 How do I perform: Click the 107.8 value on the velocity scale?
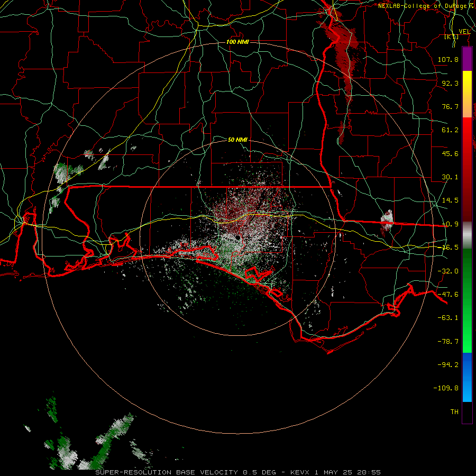point(448,59)
